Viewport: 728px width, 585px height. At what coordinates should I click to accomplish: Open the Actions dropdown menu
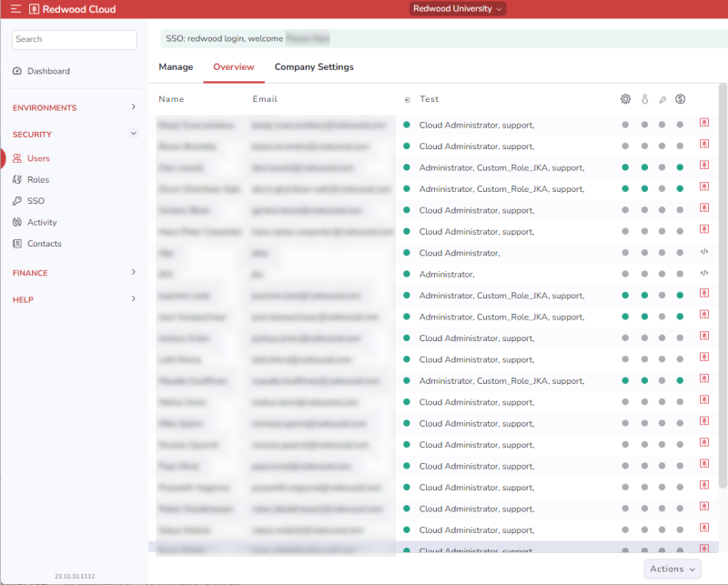point(672,569)
